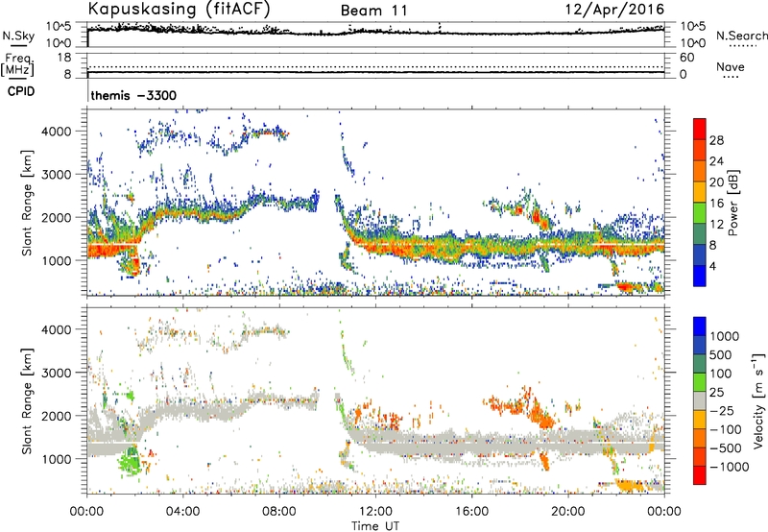
Task: Select the Freq. [MHz] axis label
Action: coord(17,65)
